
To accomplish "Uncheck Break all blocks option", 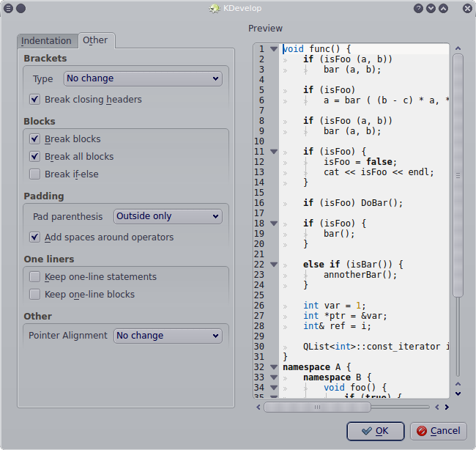I will point(71,157).
